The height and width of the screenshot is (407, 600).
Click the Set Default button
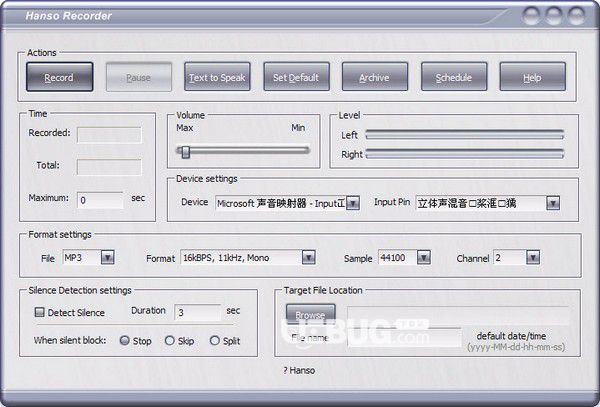296,77
